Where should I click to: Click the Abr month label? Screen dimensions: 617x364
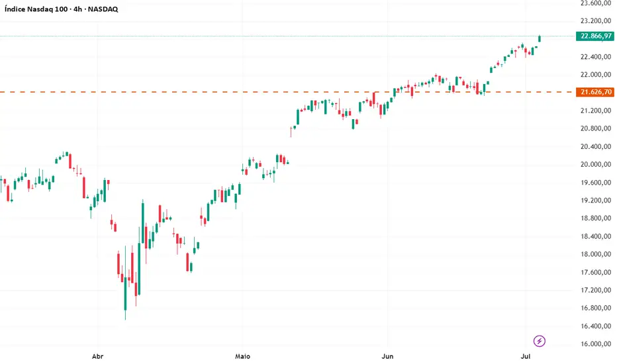tap(98, 355)
